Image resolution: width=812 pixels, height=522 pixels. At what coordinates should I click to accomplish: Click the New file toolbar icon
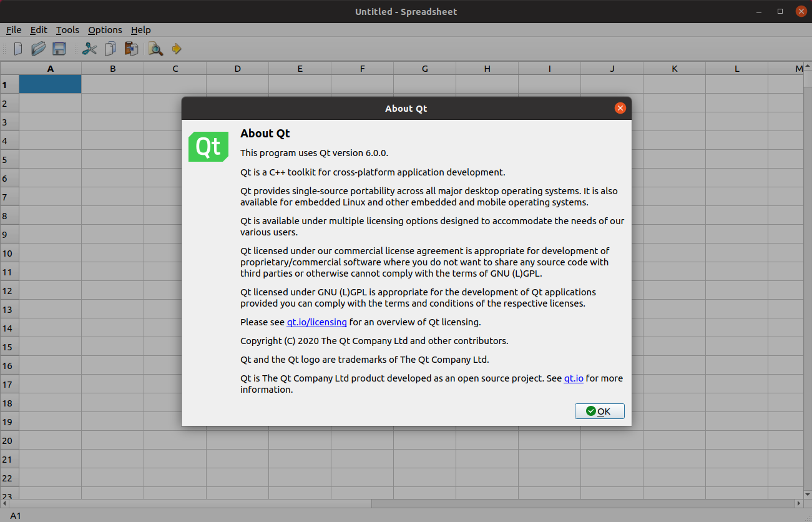click(x=18, y=49)
